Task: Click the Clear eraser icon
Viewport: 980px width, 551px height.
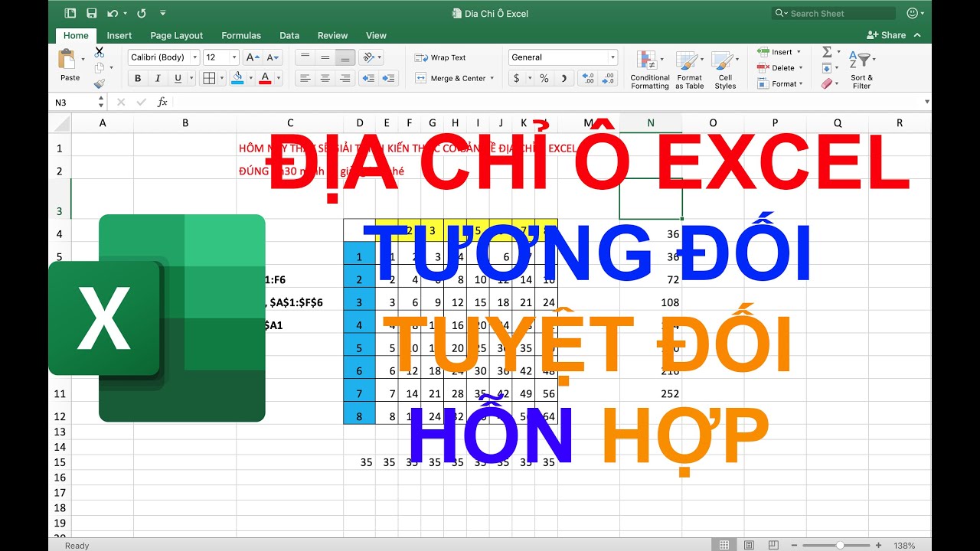Action: 827,84
